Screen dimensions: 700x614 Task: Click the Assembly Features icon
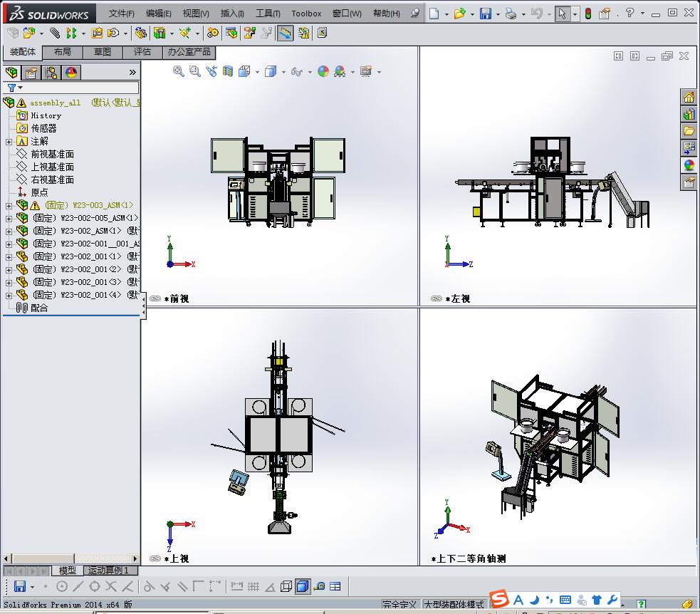[x=160, y=33]
